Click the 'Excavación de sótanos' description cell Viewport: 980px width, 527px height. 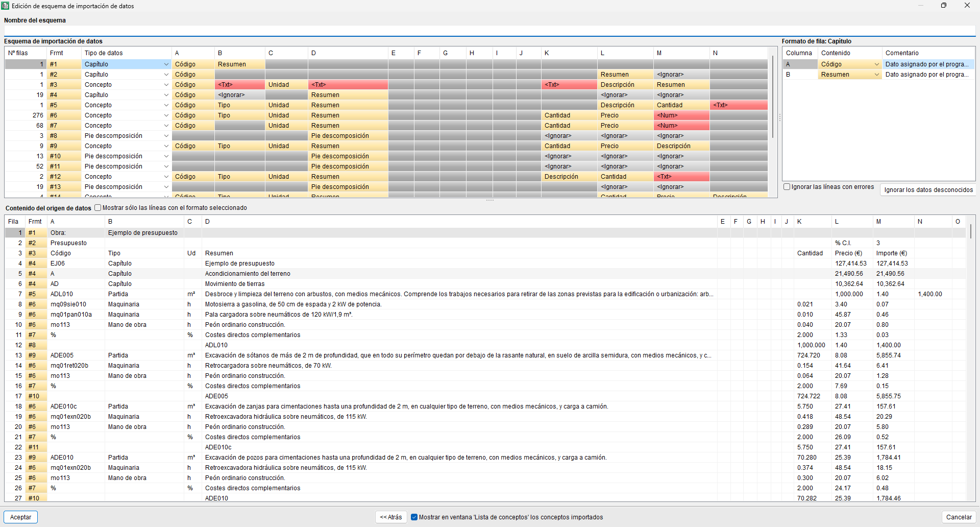click(x=459, y=355)
